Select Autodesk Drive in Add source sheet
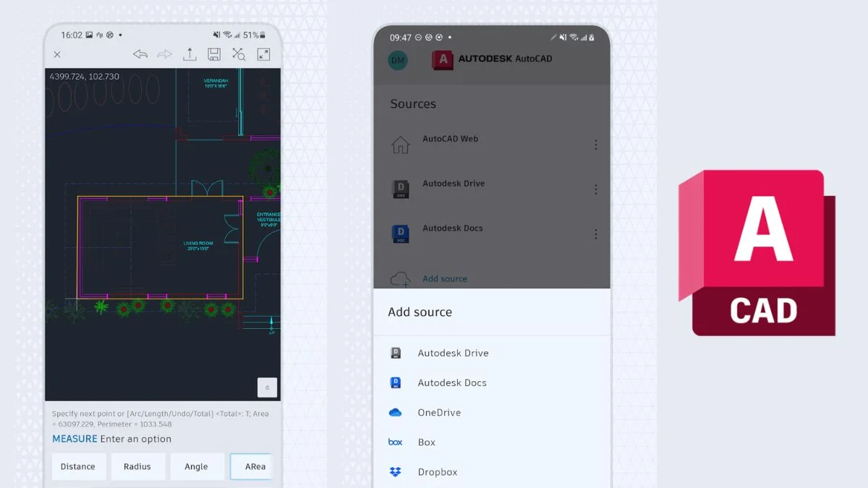 pos(492,353)
